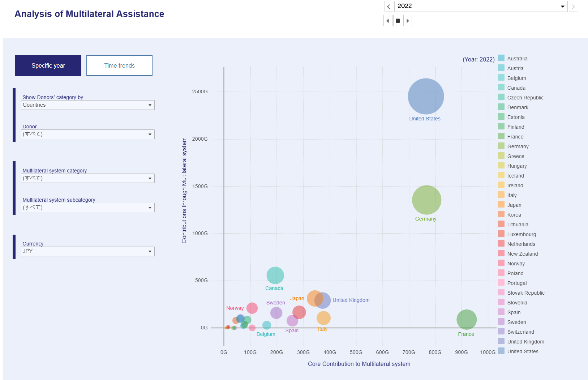The image size is (588, 380).
Task: Click the Czech Republic legend swatch
Action: point(501,97)
